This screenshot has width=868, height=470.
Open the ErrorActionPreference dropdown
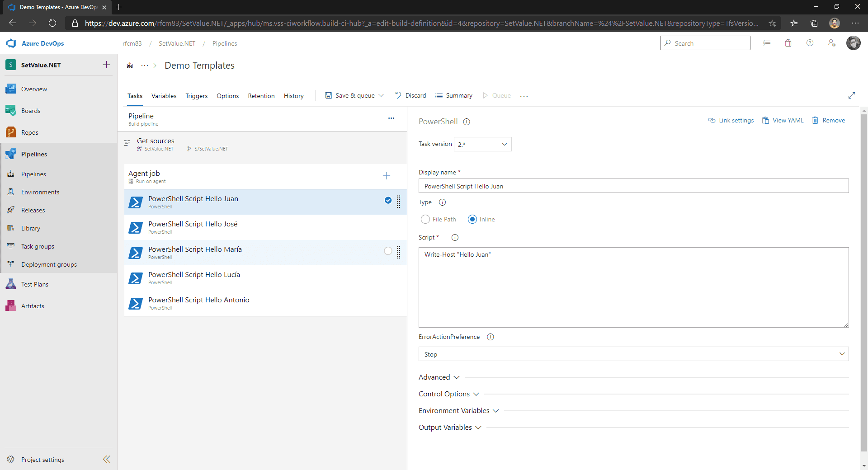point(633,354)
